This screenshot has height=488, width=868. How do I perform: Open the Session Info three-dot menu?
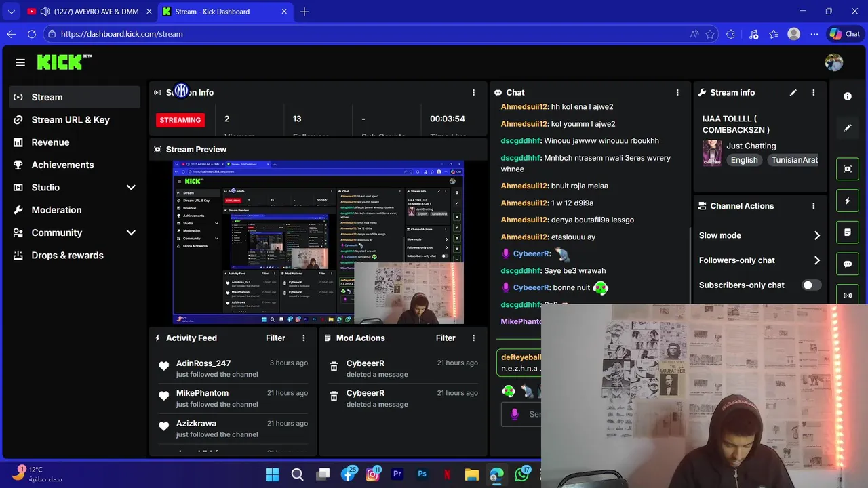click(x=473, y=93)
